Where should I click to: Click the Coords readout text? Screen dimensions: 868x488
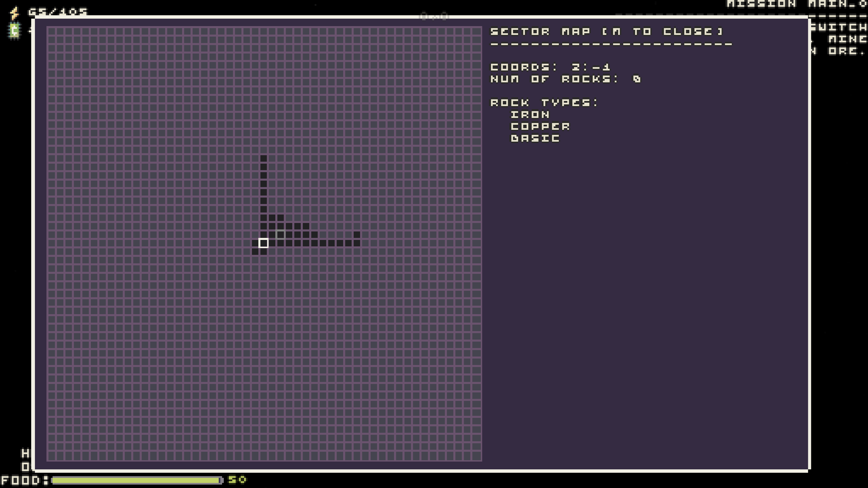tap(551, 67)
